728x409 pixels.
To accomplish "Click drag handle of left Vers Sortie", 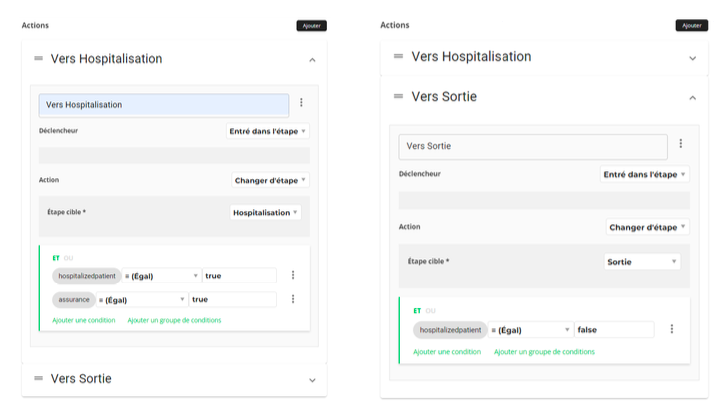I will coord(38,378).
